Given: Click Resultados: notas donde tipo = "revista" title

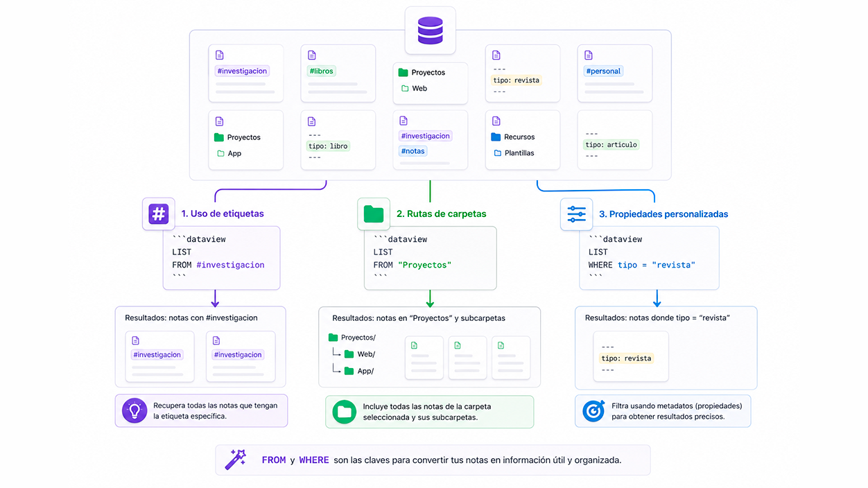Looking at the screenshot, I should pyautogui.click(x=658, y=318).
